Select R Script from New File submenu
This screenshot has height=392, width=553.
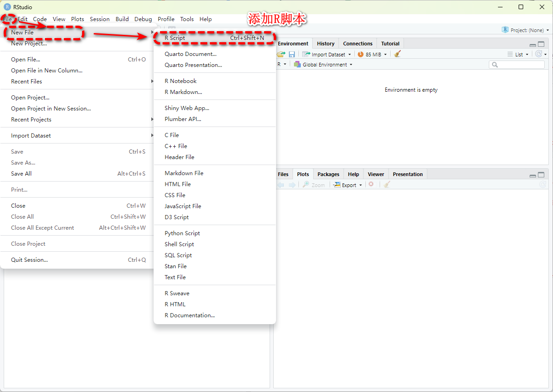click(215, 38)
